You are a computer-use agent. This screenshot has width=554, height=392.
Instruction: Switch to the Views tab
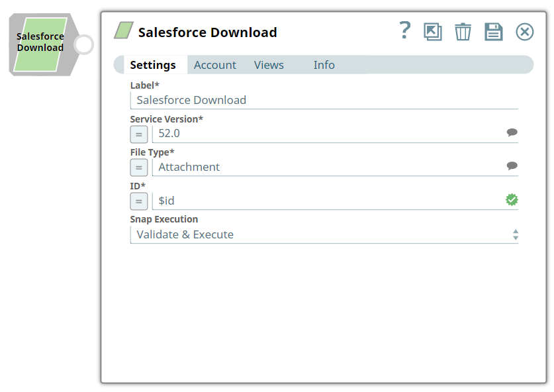click(269, 65)
